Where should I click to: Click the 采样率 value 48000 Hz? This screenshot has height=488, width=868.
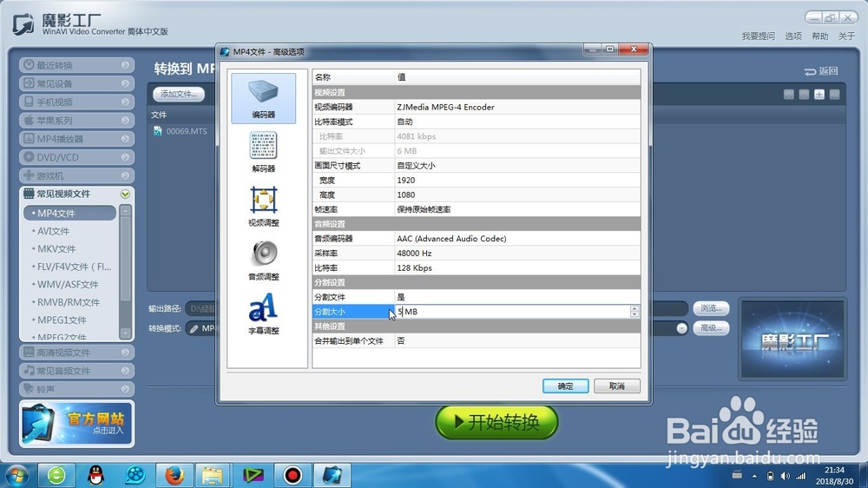point(414,254)
